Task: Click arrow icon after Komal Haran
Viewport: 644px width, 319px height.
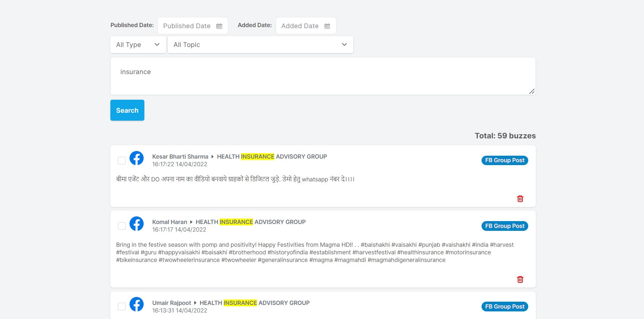Action: [x=191, y=222]
